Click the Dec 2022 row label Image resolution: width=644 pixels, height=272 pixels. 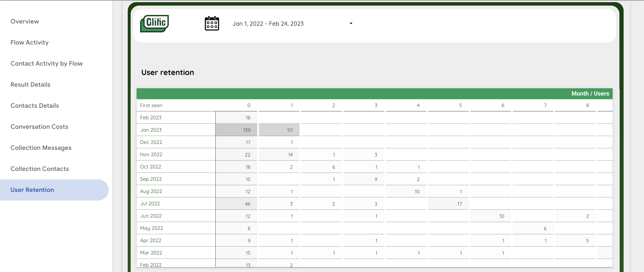pos(151,142)
